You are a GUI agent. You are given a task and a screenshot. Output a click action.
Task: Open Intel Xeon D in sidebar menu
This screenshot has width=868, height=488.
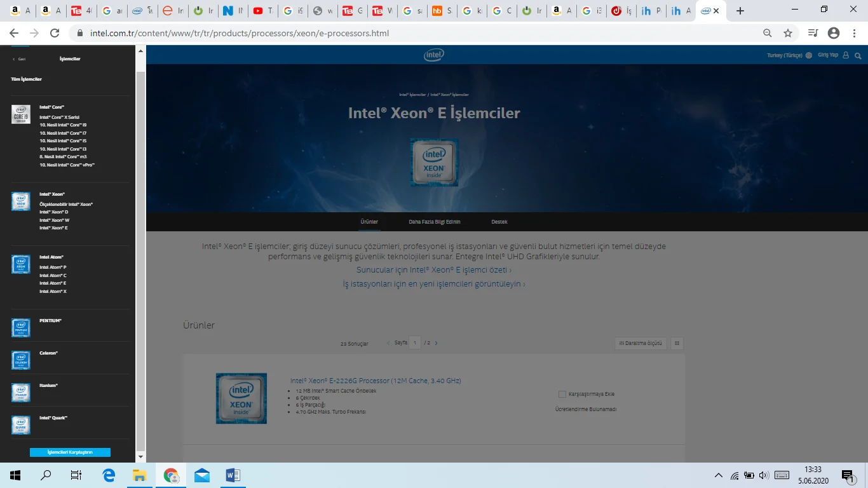pyautogui.click(x=53, y=212)
